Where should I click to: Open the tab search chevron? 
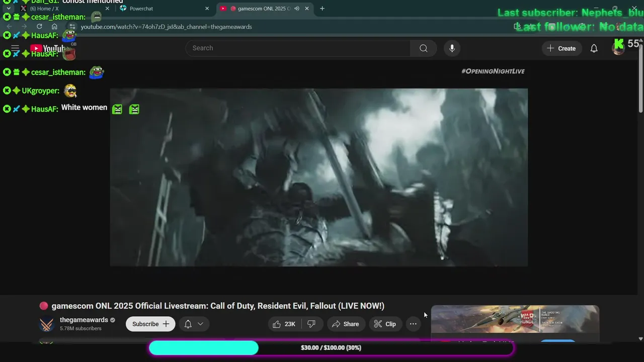[9, 9]
